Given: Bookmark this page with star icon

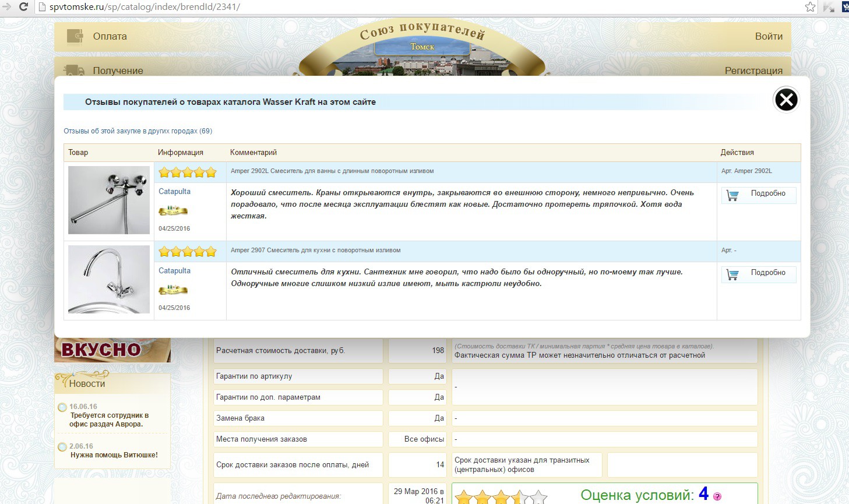Looking at the screenshot, I should pyautogui.click(x=810, y=7).
